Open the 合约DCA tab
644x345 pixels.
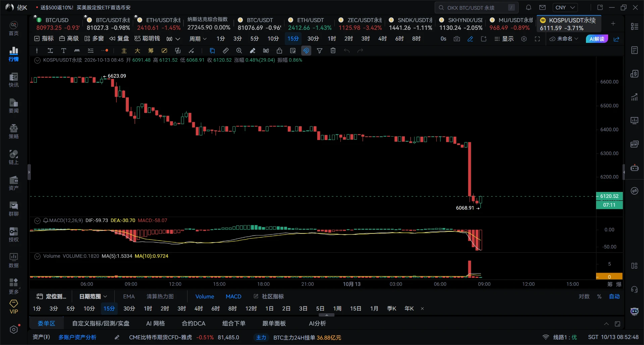pos(194,324)
